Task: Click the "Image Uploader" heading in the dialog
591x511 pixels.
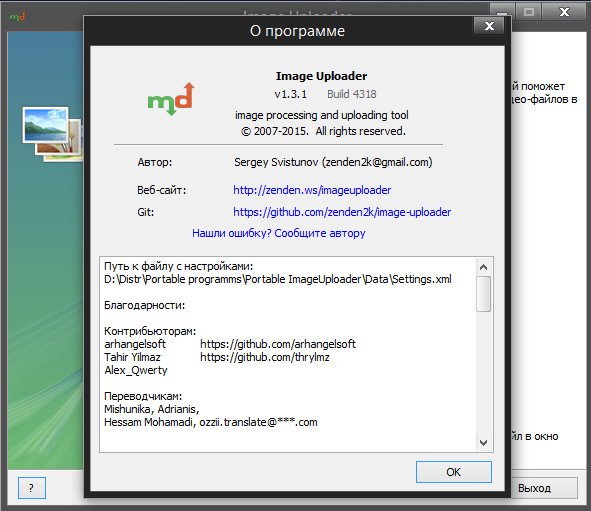Action: [321, 76]
